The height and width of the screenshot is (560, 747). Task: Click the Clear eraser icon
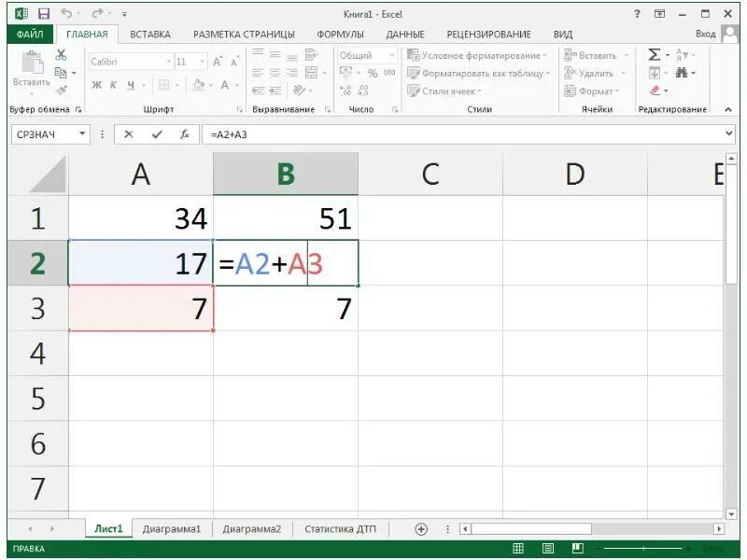(x=655, y=90)
